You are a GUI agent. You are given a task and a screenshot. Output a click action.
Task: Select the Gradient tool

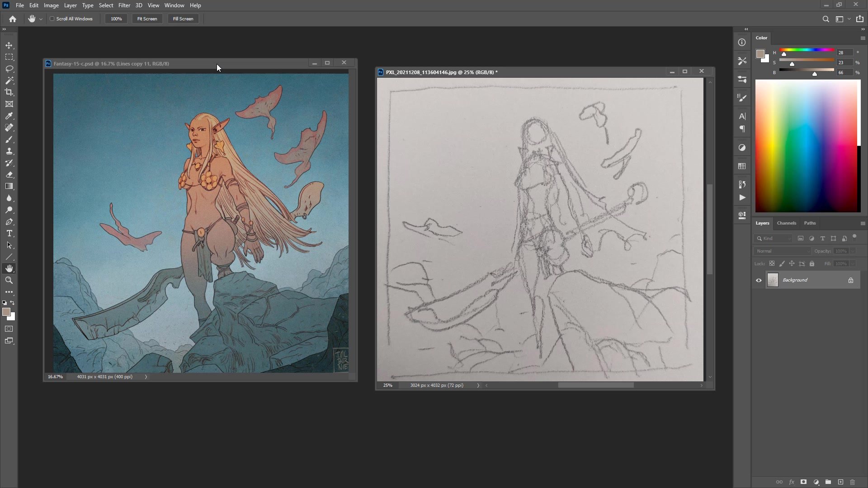[x=9, y=186]
